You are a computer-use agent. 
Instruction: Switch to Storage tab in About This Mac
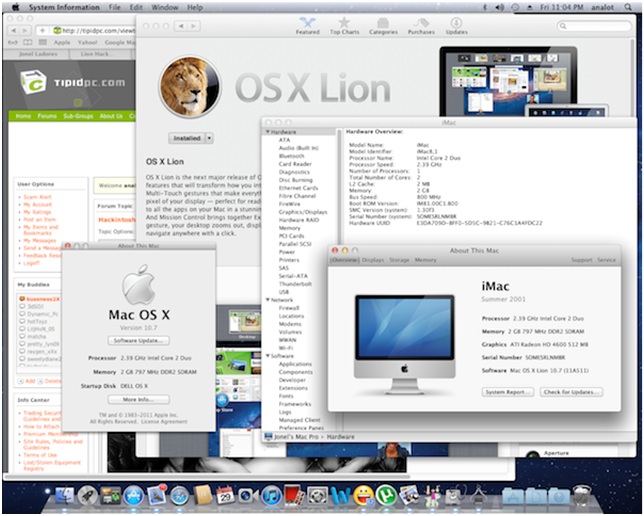(399, 260)
